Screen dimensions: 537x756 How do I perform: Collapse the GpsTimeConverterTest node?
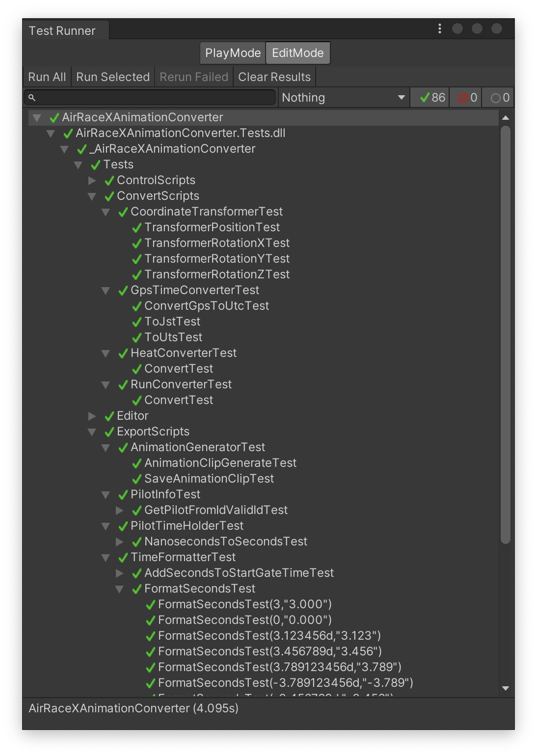point(106,291)
